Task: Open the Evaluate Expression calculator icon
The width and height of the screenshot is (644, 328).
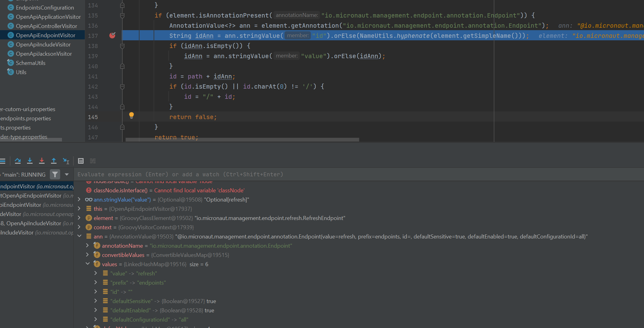Action: click(x=81, y=161)
